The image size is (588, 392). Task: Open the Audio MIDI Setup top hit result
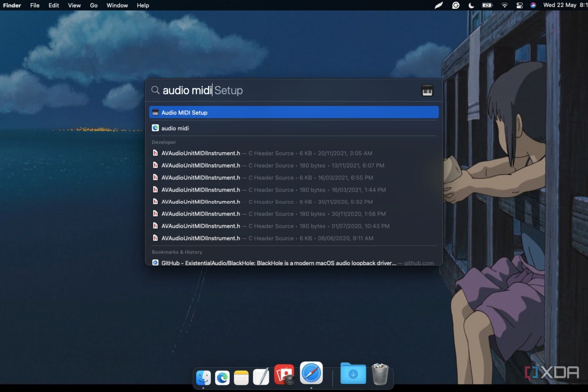click(x=294, y=113)
